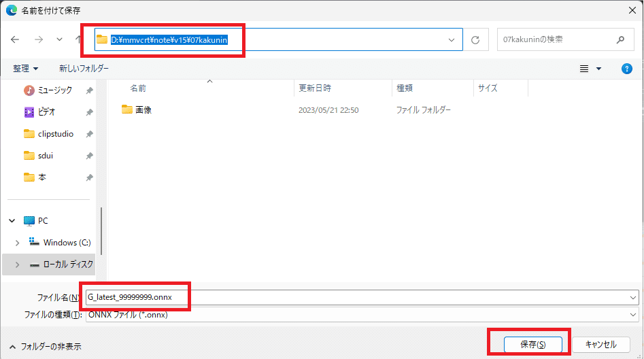
Task: Click the date 2023/05/21 22:50
Action: tap(328, 110)
